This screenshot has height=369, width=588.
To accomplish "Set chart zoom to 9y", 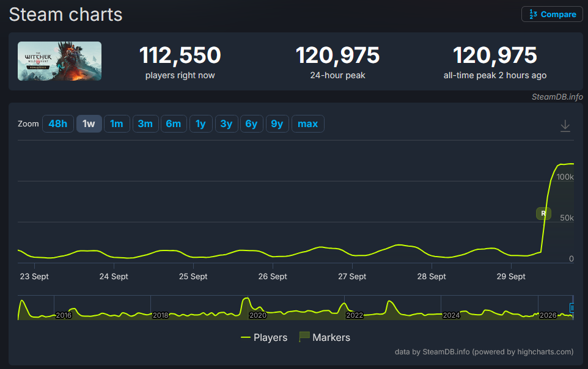I will coord(277,124).
